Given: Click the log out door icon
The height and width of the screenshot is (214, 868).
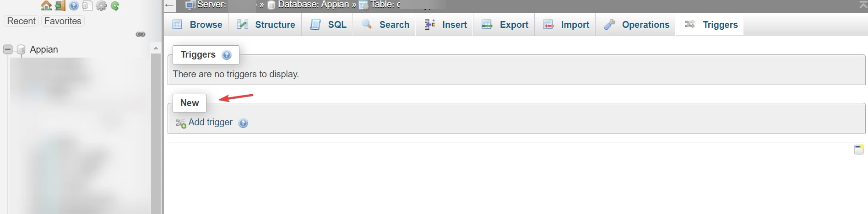Looking at the screenshot, I should point(60,5).
